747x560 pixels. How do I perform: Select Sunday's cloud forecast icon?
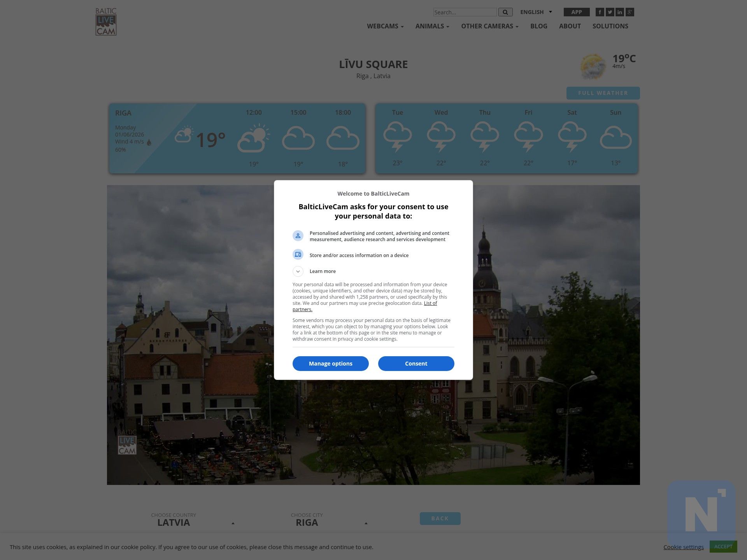tap(615, 137)
